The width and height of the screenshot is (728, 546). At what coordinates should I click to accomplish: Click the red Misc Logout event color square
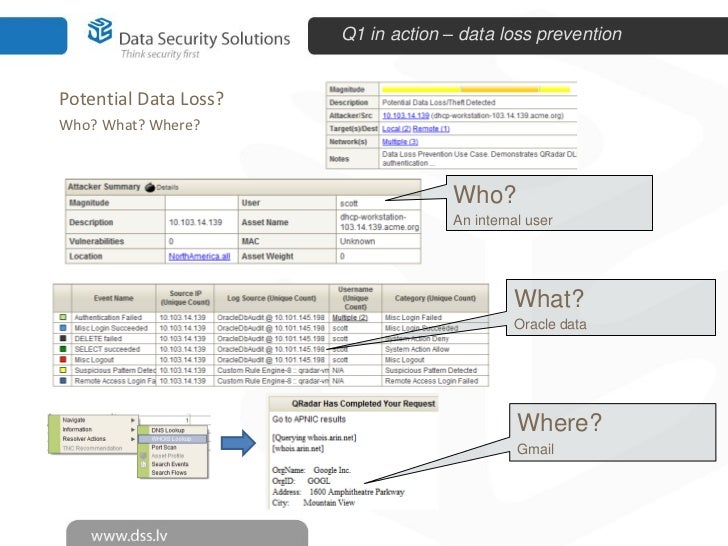click(63, 359)
